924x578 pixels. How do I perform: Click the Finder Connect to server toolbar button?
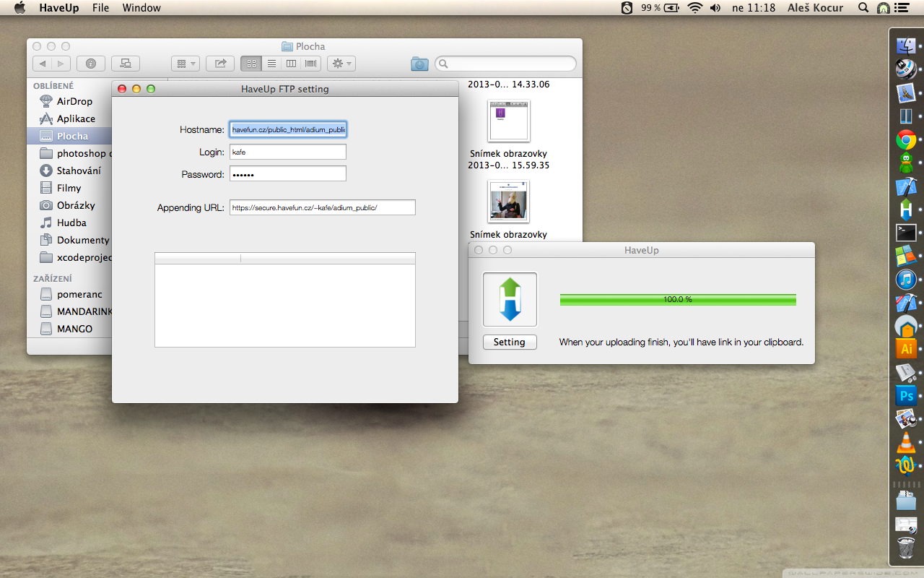tap(126, 64)
